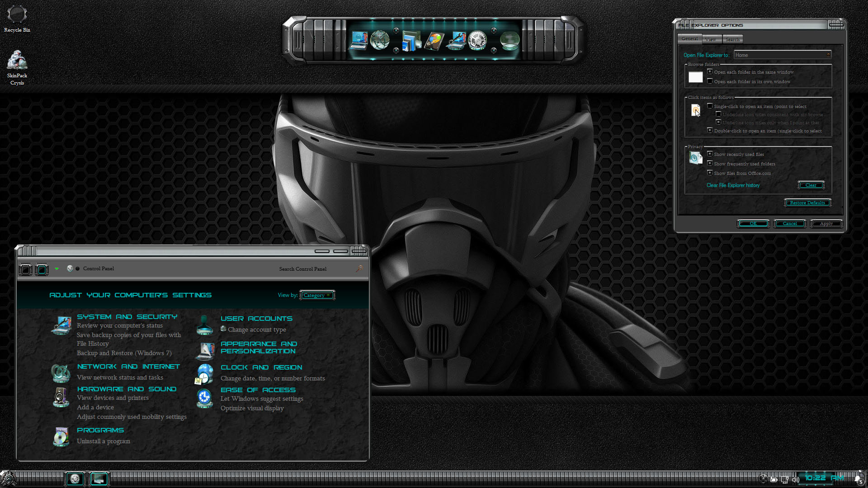Toggle Show recently used files checkbox
Screen dimensions: 868x488
click(710, 154)
